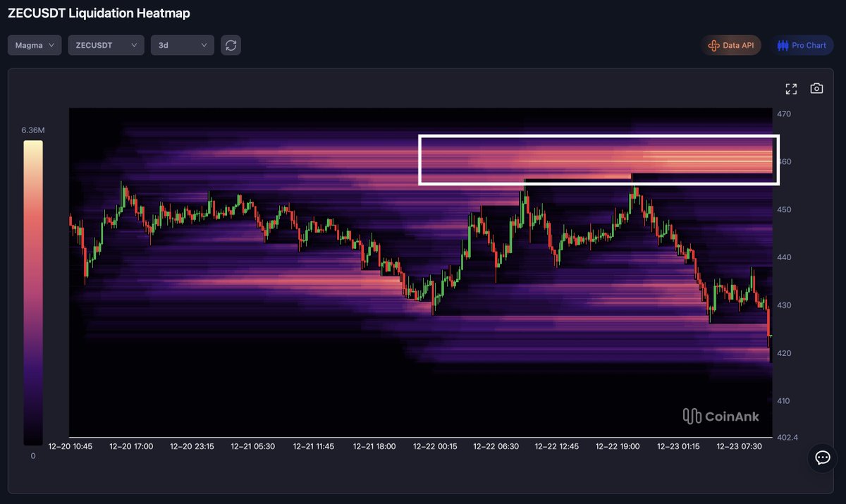The width and height of the screenshot is (846, 504).
Task: Click the Pro Chart candlestick icon
Action: pyautogui.click(x=783, y=44)
